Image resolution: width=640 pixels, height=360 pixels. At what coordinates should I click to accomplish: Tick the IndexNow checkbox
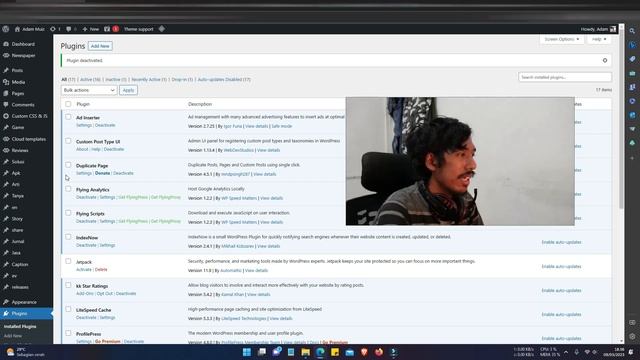(68, 237)
